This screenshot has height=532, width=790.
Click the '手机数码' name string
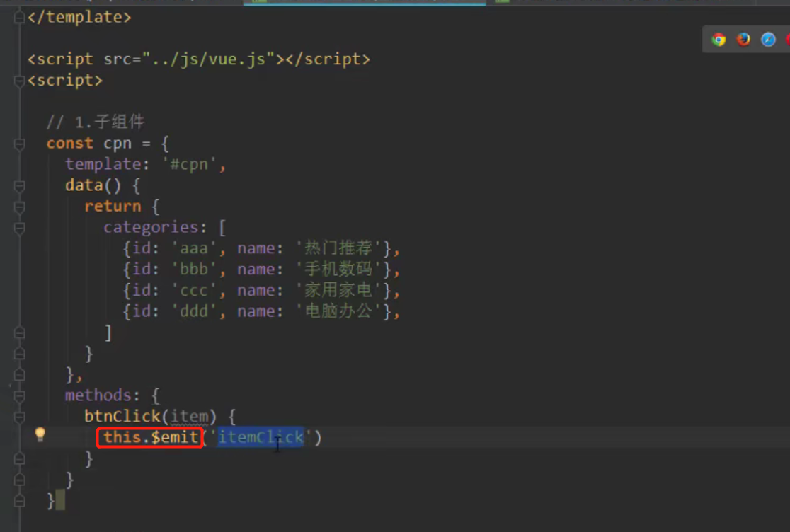pyautogui.click(x=338, y=270)
